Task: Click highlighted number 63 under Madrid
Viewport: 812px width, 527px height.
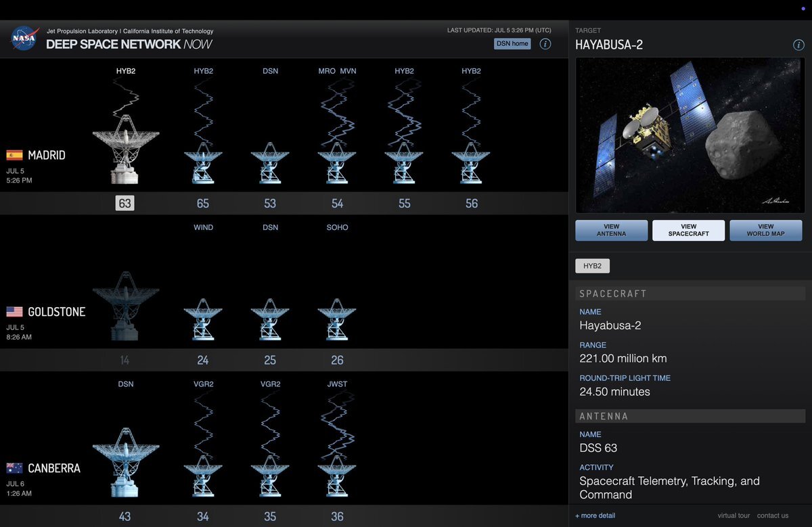Action: coord(125,203)
